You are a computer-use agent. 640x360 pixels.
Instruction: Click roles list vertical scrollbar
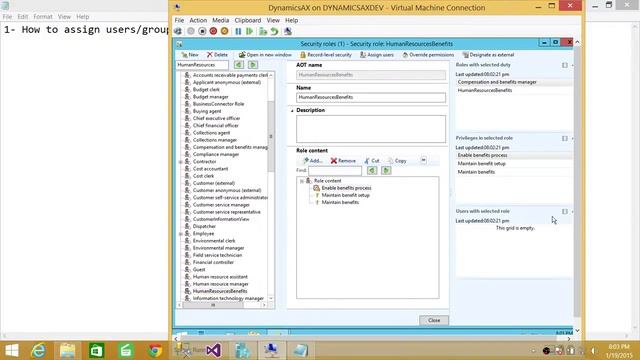click(271, 136)
